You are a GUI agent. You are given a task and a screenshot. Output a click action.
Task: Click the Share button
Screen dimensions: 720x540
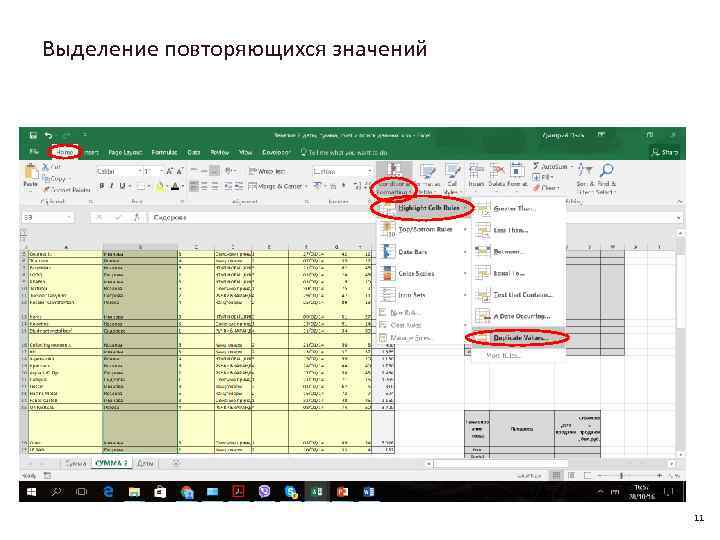click(665, 152)
